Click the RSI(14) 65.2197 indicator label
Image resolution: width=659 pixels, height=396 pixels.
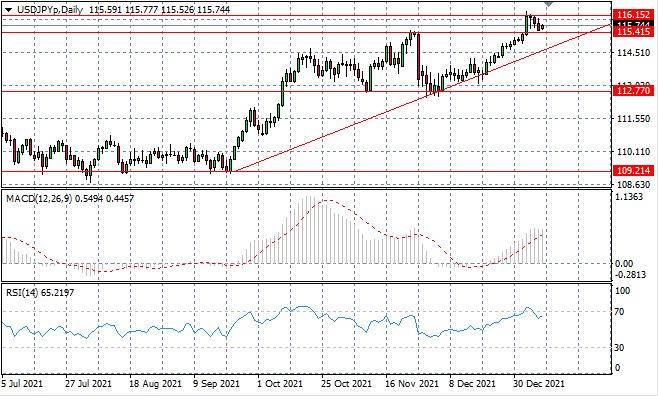tap(40, 293)
